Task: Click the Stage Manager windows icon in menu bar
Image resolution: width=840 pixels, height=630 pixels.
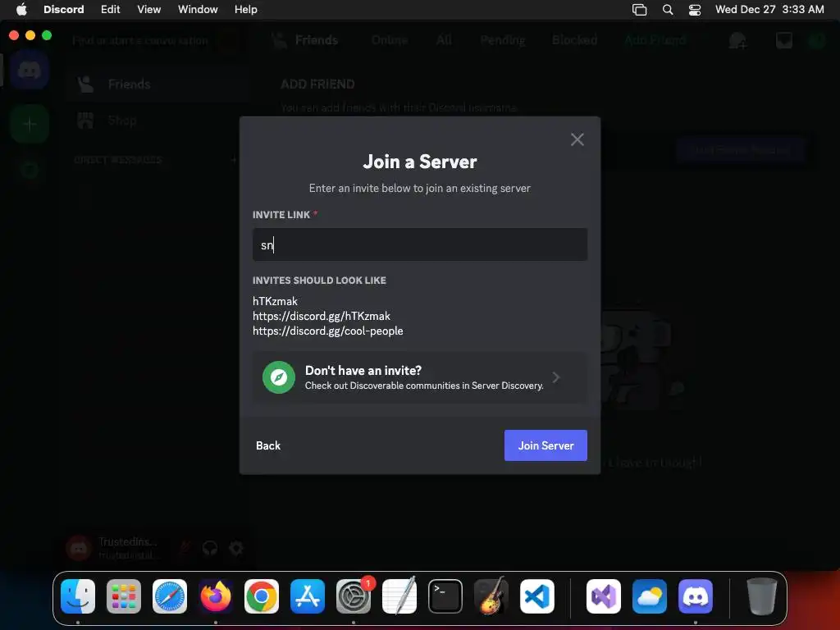Action: [x=640, y=10]
